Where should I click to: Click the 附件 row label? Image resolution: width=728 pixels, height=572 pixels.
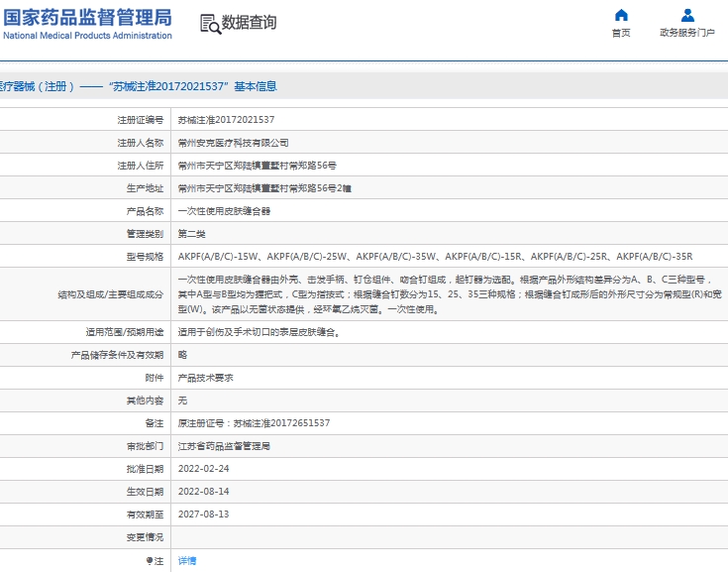[x=155, y=378]
